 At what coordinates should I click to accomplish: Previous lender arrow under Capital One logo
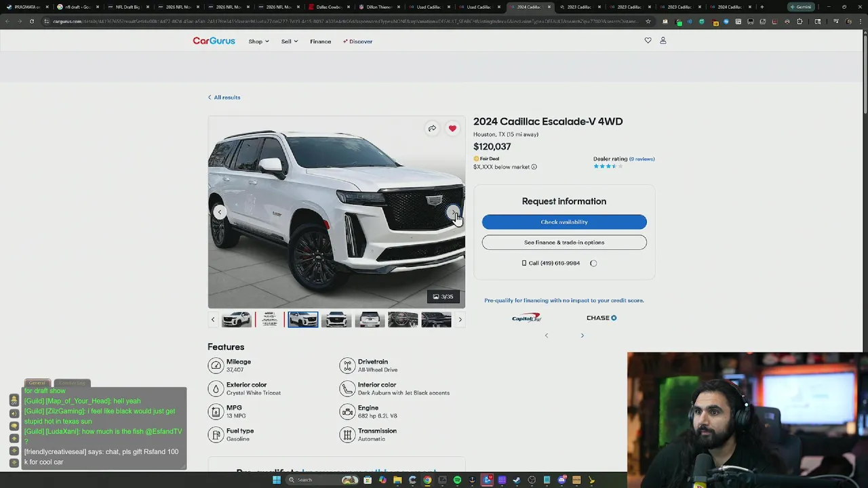547,335
